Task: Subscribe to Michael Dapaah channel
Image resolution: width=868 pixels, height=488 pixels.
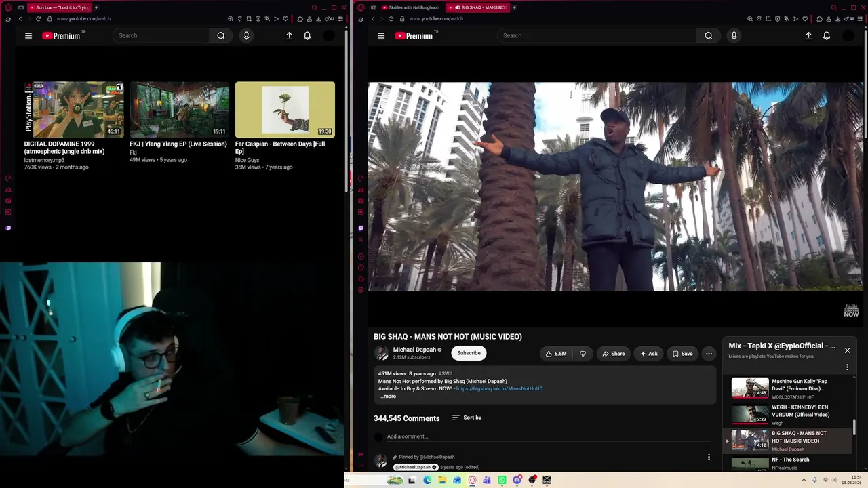Action: pos(469,353)
